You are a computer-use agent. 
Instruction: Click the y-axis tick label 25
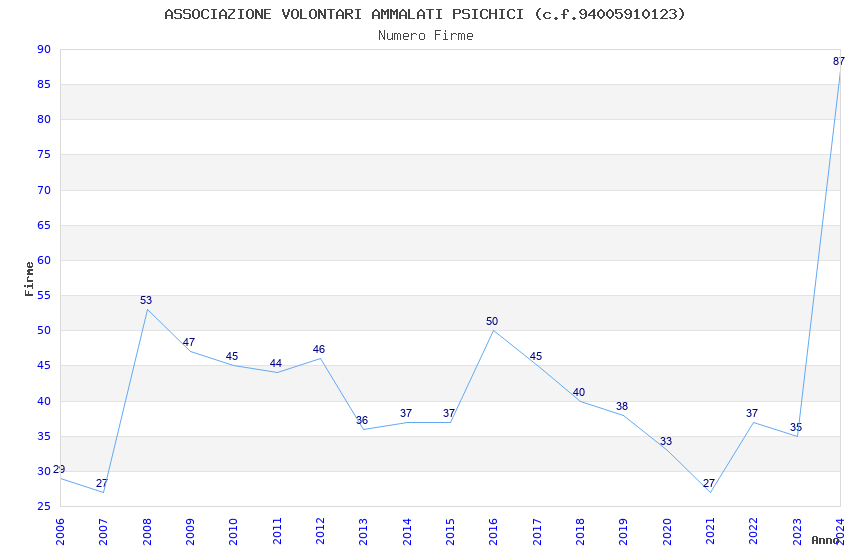[x=44, y=507]
